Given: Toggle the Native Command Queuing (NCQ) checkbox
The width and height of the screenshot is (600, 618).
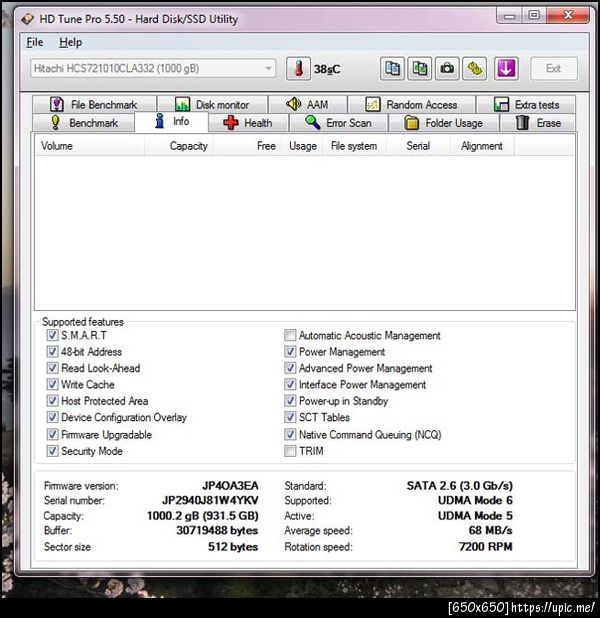Looking at the screenshot, I should 290,434.
